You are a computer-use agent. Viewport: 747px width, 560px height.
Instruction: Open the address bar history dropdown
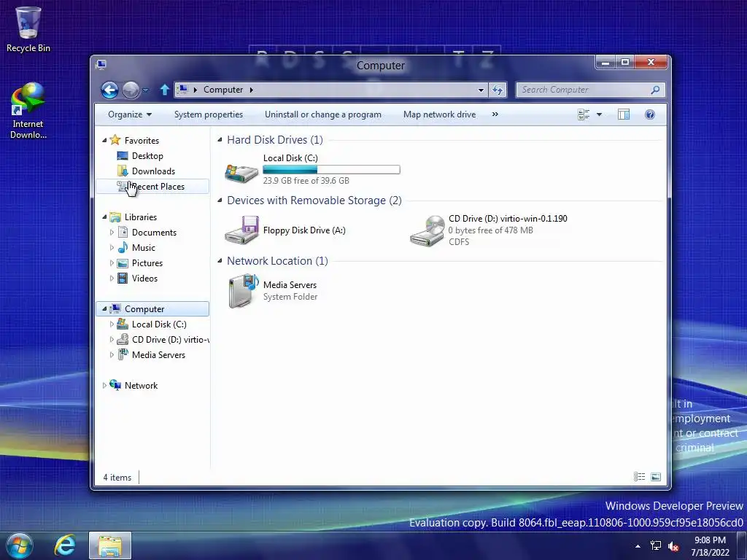pyautogui.click(x=481, y=90)
